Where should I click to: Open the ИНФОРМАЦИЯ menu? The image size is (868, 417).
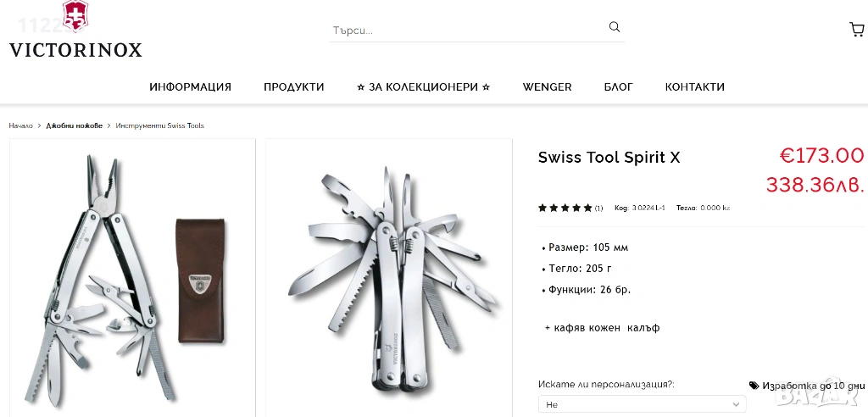coord(191,87)
